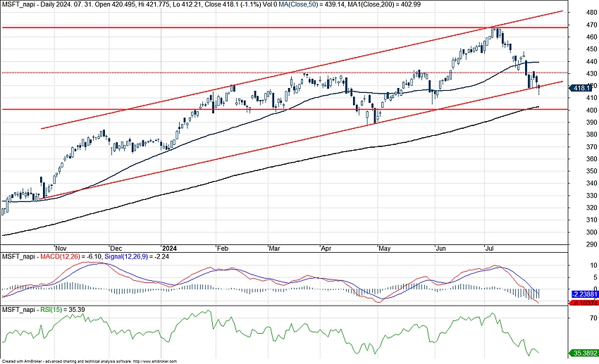Viewport: 599px width, 364px height.
Task: Click the May date axis label
Action: click(385, 249)
